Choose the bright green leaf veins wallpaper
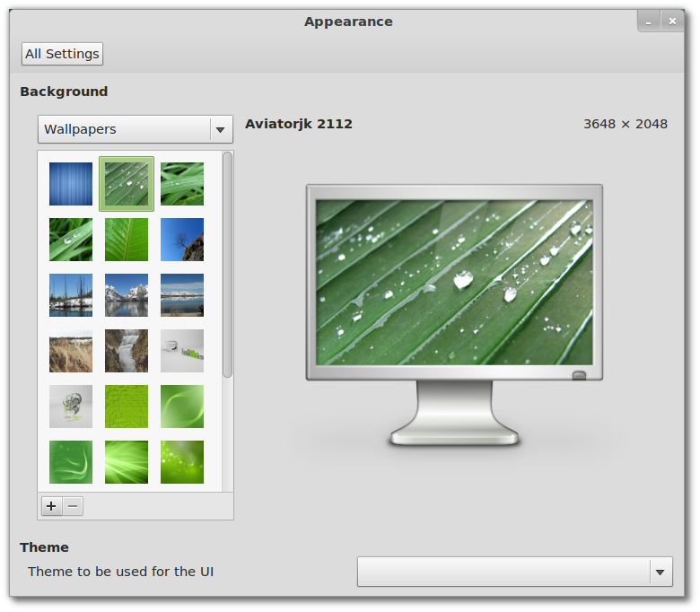The image size is (700, 612). coord(127,240)
